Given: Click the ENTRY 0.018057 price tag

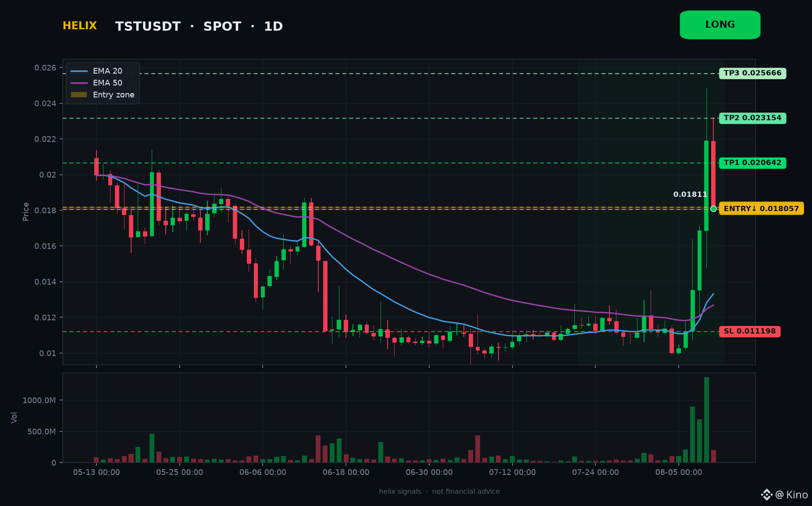Looking at the screenshot, I should 761,209.
